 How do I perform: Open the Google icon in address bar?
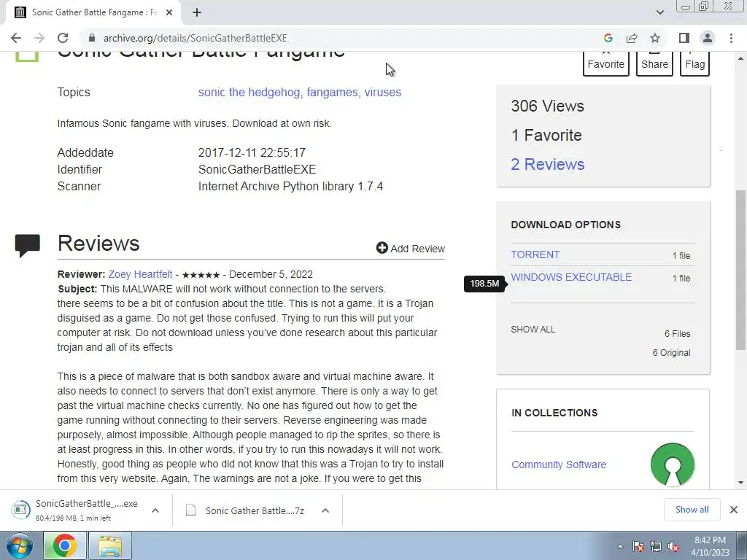[x=608, y=38]
